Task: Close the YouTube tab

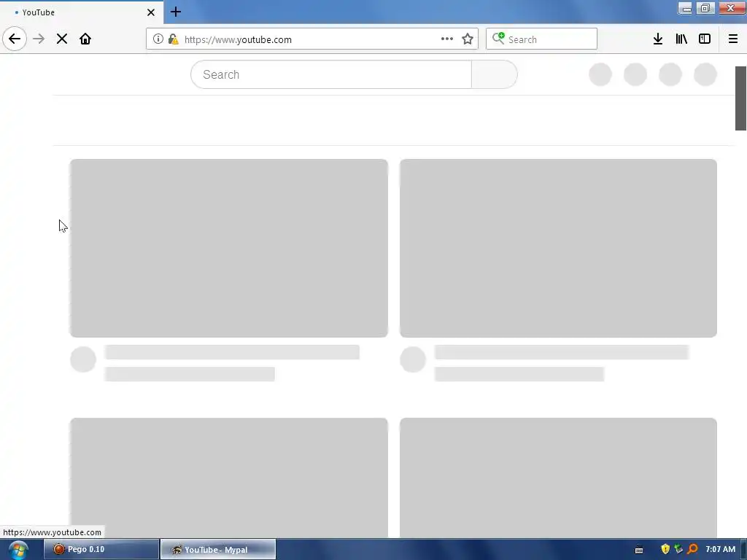Action: (x=151, y=12)
